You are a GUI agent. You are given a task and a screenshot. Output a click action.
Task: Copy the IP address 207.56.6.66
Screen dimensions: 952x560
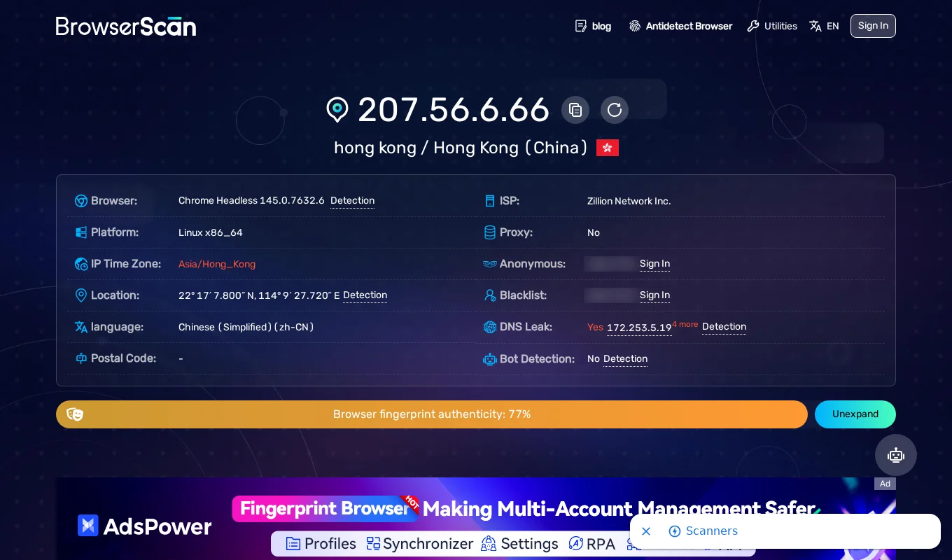pos(575,110)
